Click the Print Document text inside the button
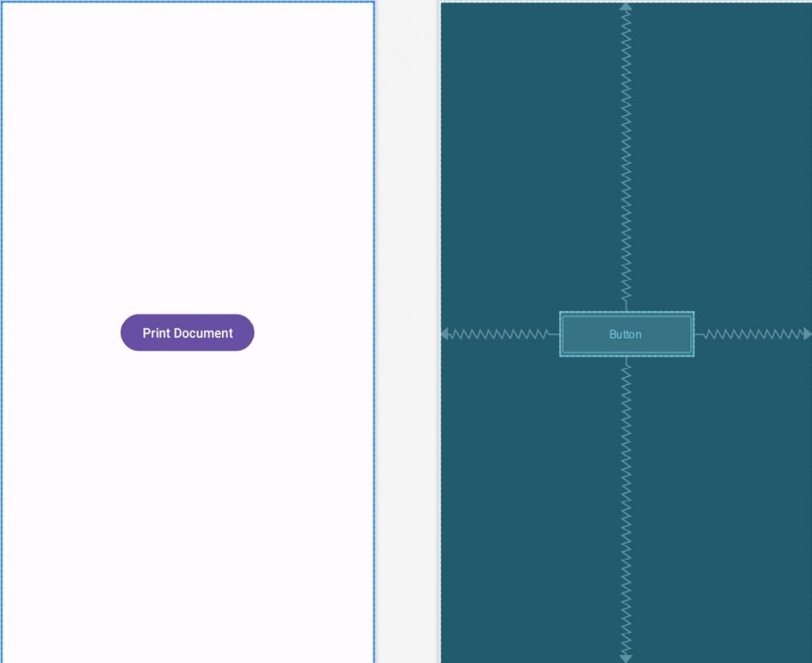Image resolution: width=812 pixels, height=663 pixels. click(x=186, y=332)
